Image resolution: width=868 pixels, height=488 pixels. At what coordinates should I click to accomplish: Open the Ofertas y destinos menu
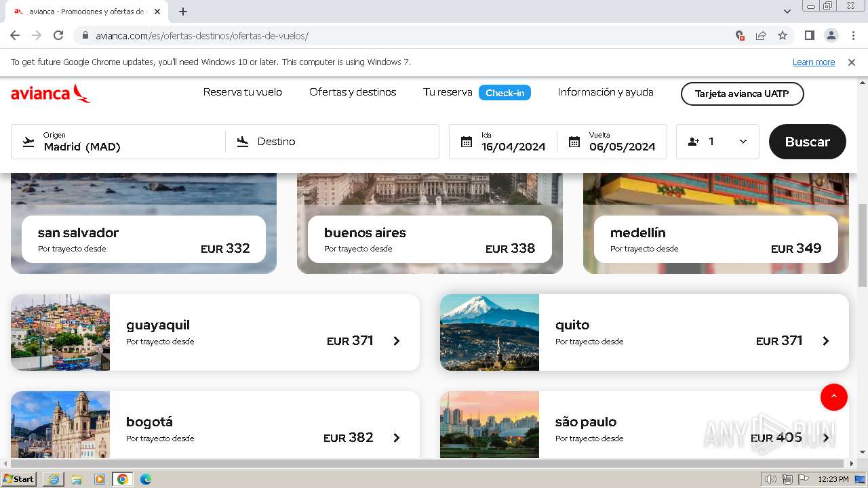pyautogui.click(x=353, y=92)
